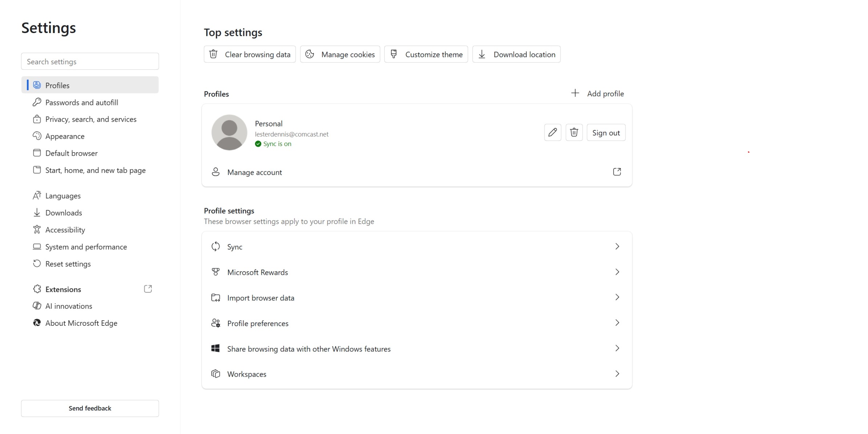This screenshot has width=868, height=434.
Task: Expand the Profile preferences chevron
Action: [617, 323]
